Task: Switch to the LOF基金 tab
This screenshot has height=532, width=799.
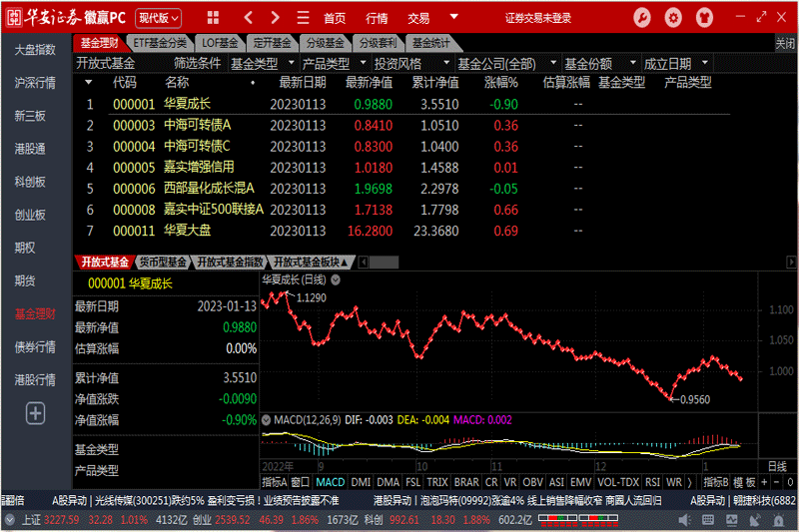Action: [220, 43]
